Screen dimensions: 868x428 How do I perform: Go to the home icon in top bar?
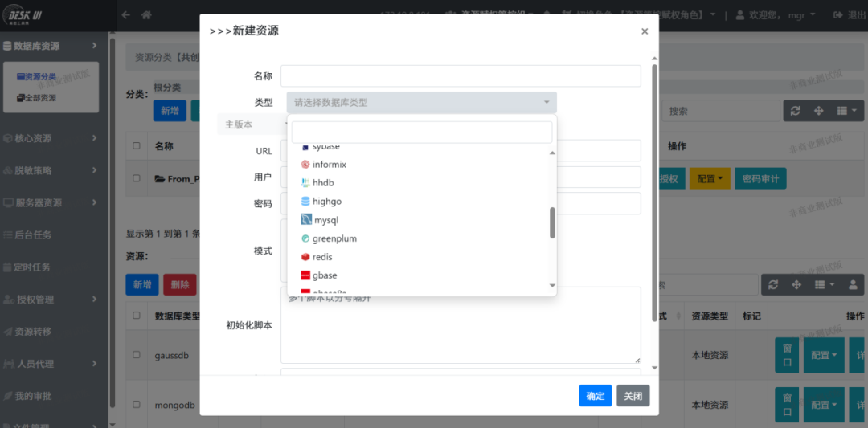click(x=147, y=15)
